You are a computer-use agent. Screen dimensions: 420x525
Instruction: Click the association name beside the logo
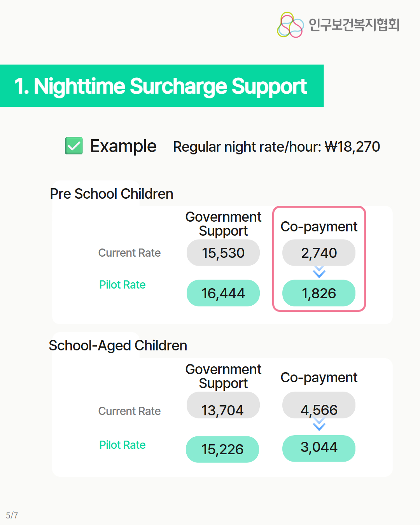point(354,24)
